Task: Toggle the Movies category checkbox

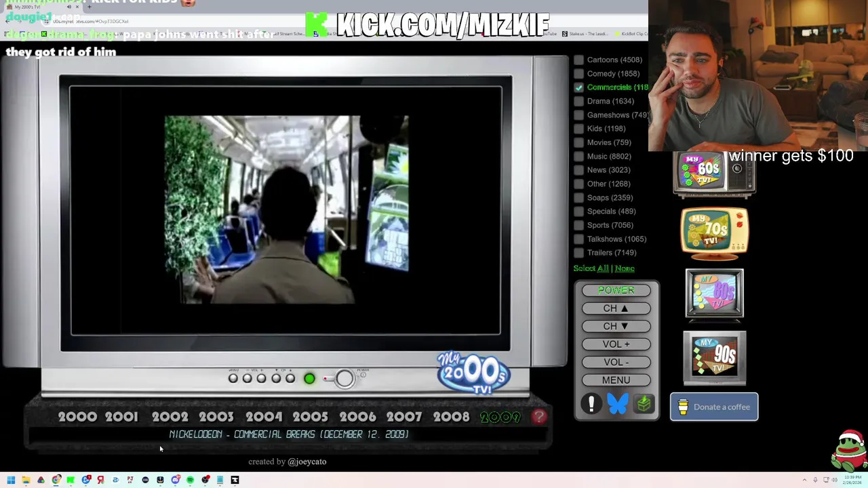Action: tap(578, 142)
